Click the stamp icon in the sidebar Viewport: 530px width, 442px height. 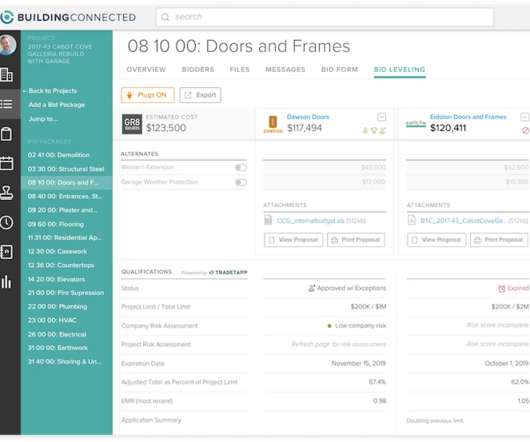[7, 193]
